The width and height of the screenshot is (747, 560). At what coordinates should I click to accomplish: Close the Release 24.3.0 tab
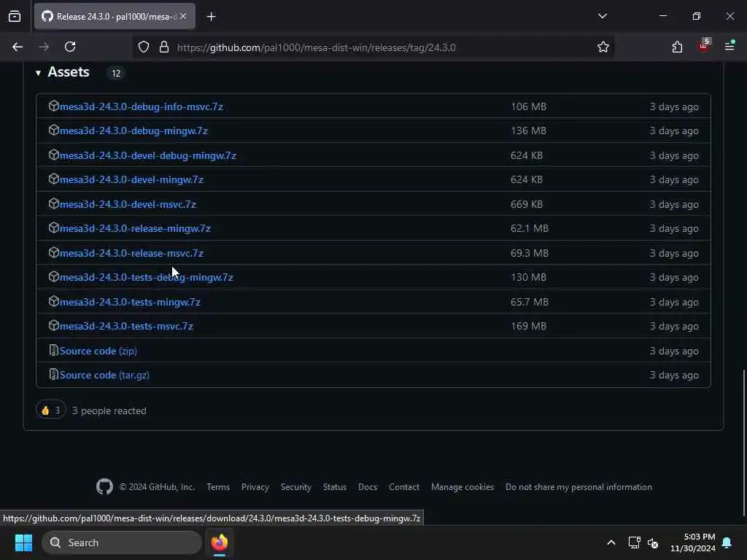point(183,16)
